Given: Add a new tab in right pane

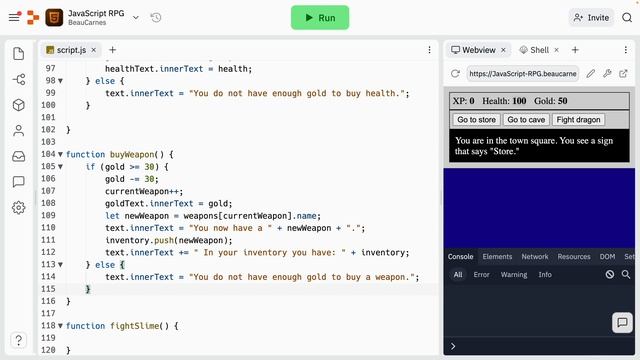Looking at the screenshot, I should tap(575, 50).
